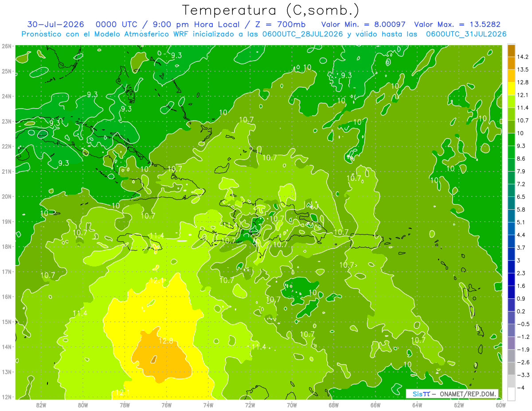Click the "0.9" colorbar label

click(521, 298)
